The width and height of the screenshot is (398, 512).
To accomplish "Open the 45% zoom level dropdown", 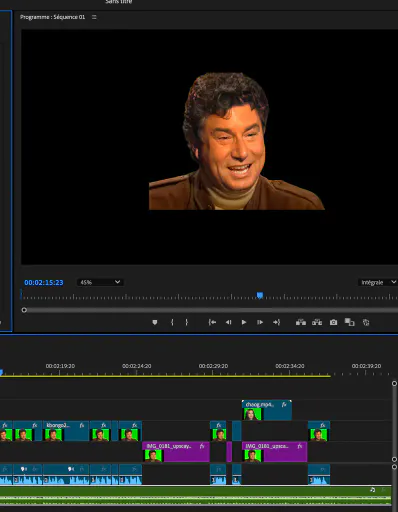I will (100, 282).
